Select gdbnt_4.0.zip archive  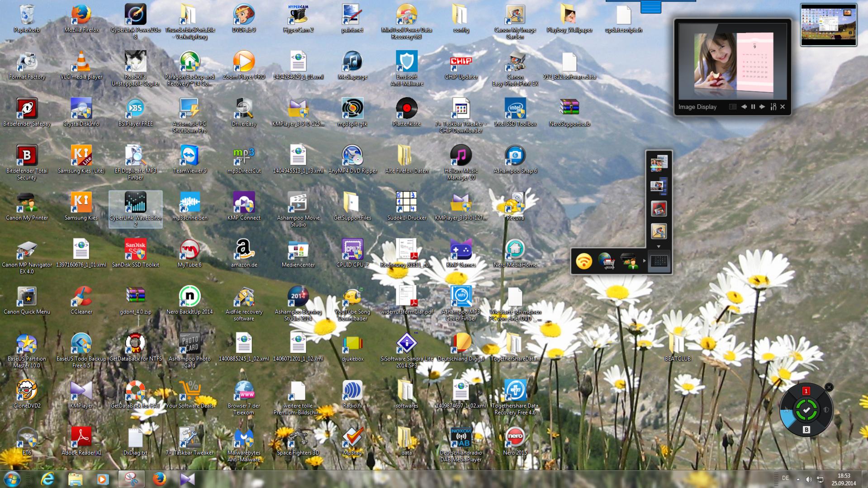(135, 301)
